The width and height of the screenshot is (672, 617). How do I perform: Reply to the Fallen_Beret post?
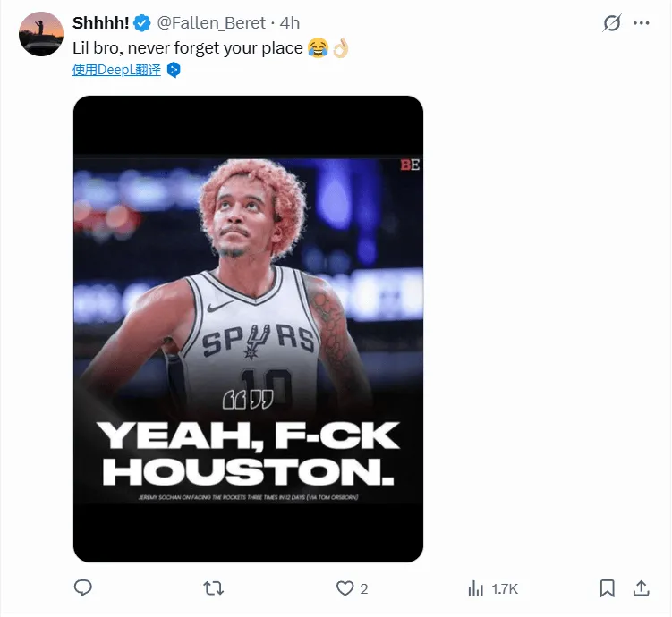(x=83, y=587)
